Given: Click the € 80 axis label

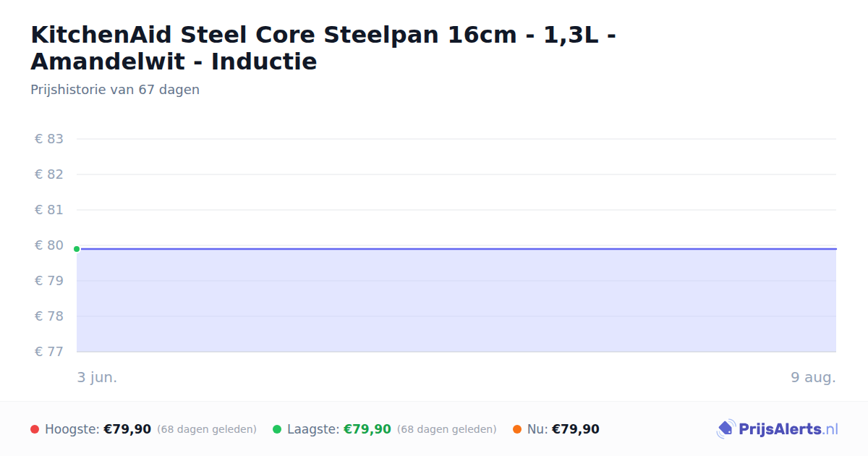Looking at the screenshot, I should click(x=49, y=245).
